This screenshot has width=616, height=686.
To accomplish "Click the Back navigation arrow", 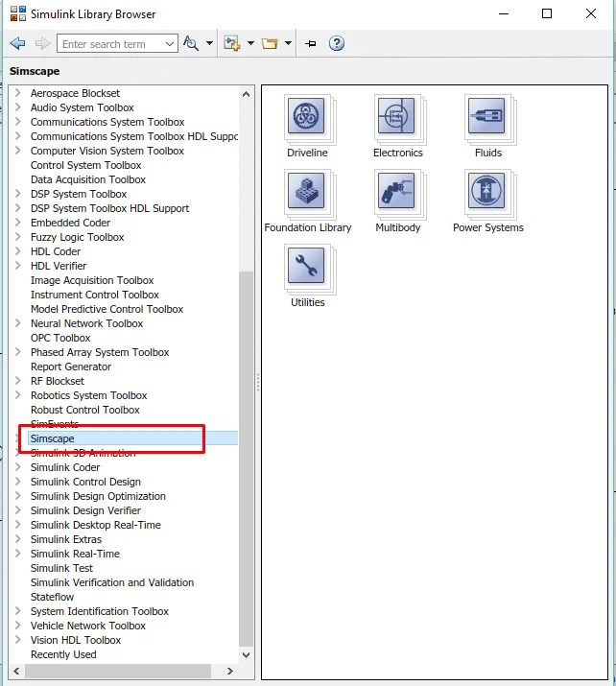I will tap(18, 43).
